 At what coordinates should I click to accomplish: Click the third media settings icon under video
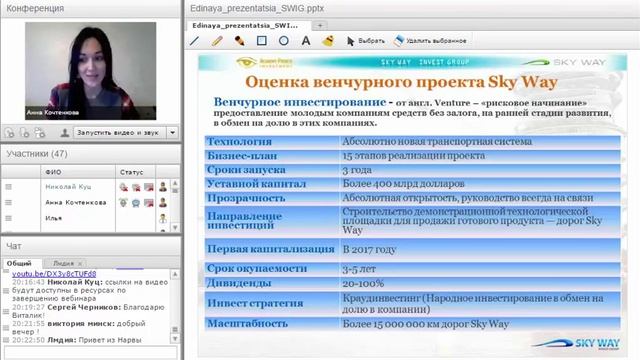(x=40, y=133)
